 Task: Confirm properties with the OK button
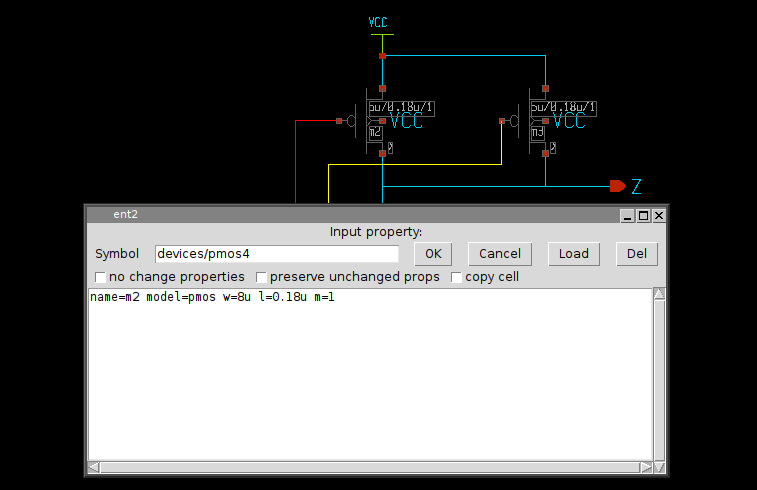[x=433, y=254]
